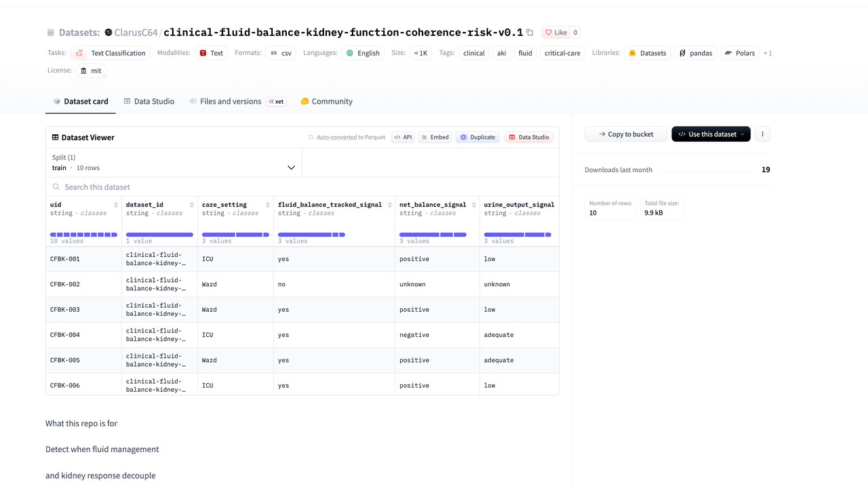Viewport: 868px width, 488px height.
Task: Click Copy to bucket button
Action: click(626, 134)
